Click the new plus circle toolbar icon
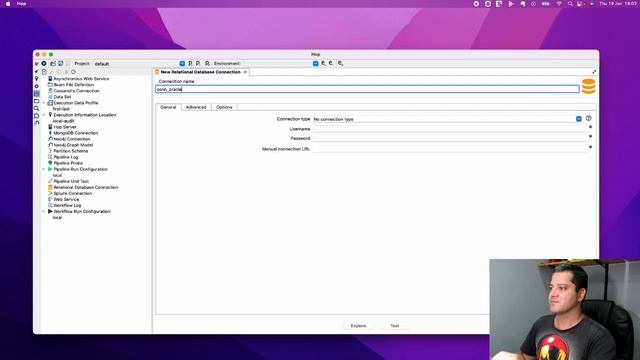640x360 pixels. point(44,64)
